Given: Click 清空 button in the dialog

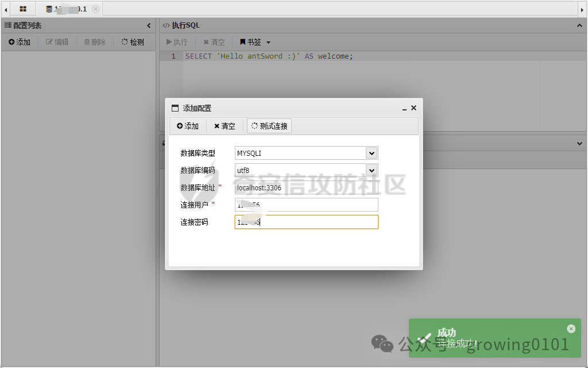Looking at the screenshot, I should (x=225, y=126).
